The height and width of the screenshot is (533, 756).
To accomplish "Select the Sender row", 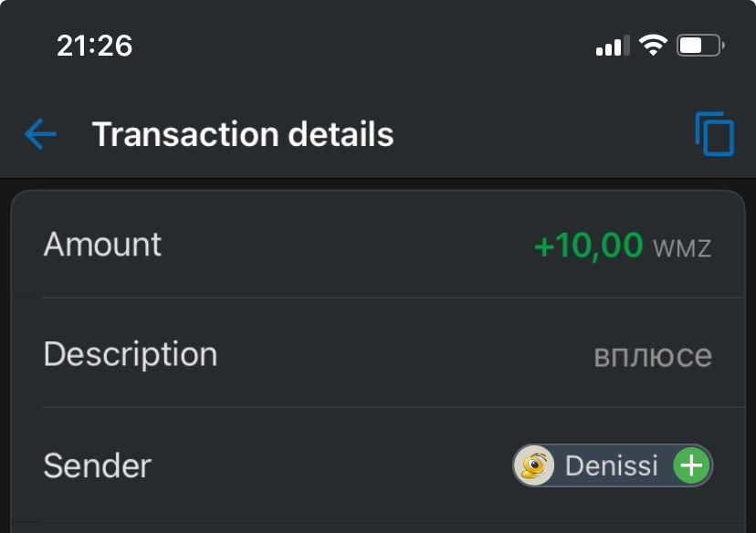I will [x=378, y=465].
